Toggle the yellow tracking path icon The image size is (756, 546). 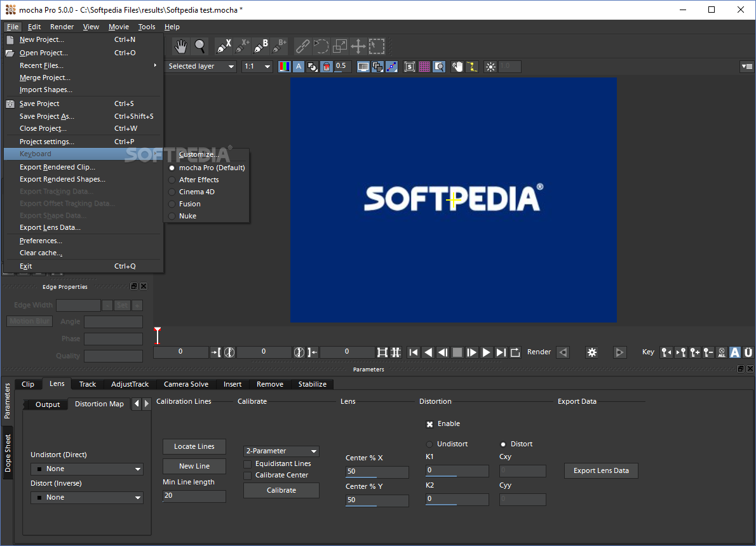pos(472,67)
